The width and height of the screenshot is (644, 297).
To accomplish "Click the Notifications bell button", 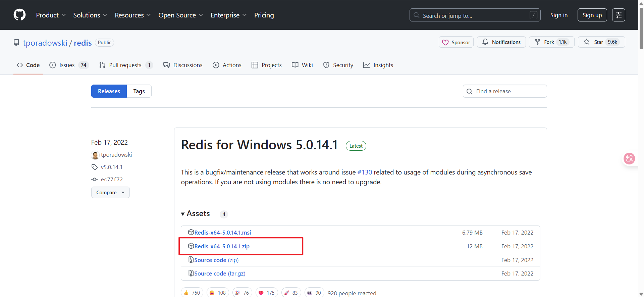I will point(501,42).
